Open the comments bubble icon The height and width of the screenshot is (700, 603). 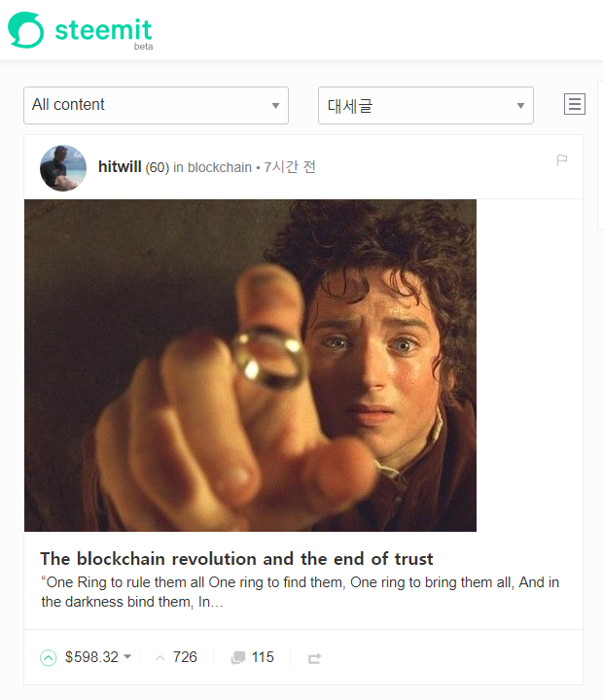pyautogui.click(x=238, y=657)
